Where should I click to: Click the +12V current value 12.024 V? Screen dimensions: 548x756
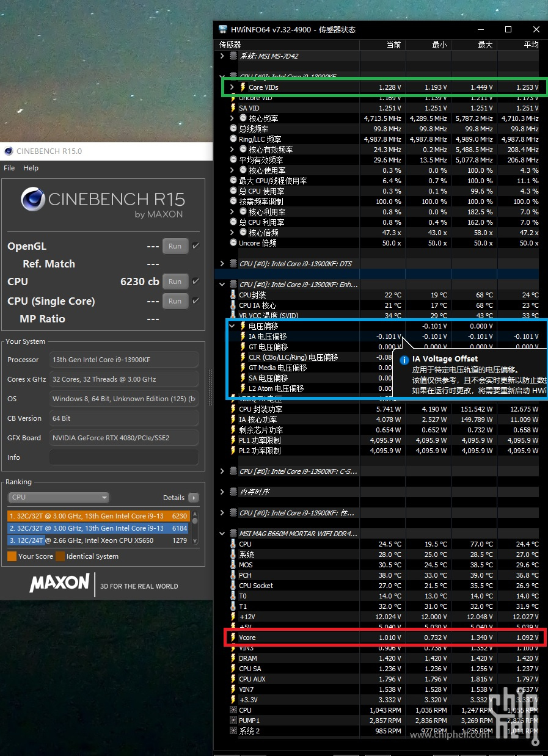coord(387,617)
